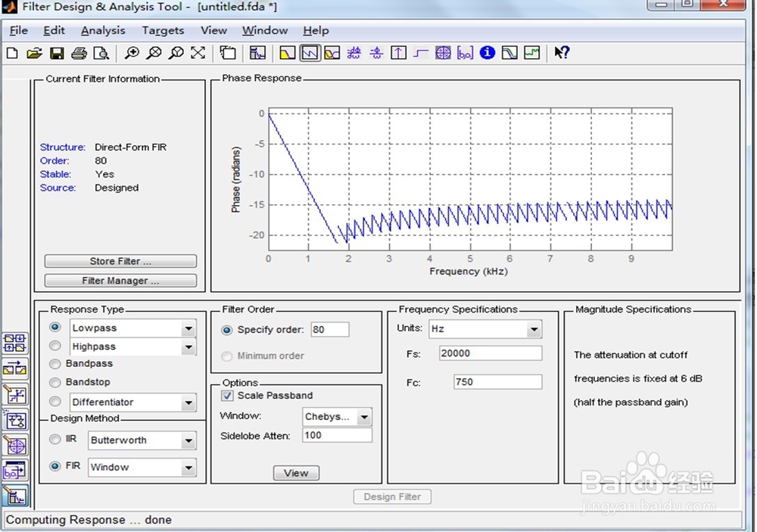Toggle the Scale Passband checkbox
This screenshot has width=757, height=532.
[227, 396]
